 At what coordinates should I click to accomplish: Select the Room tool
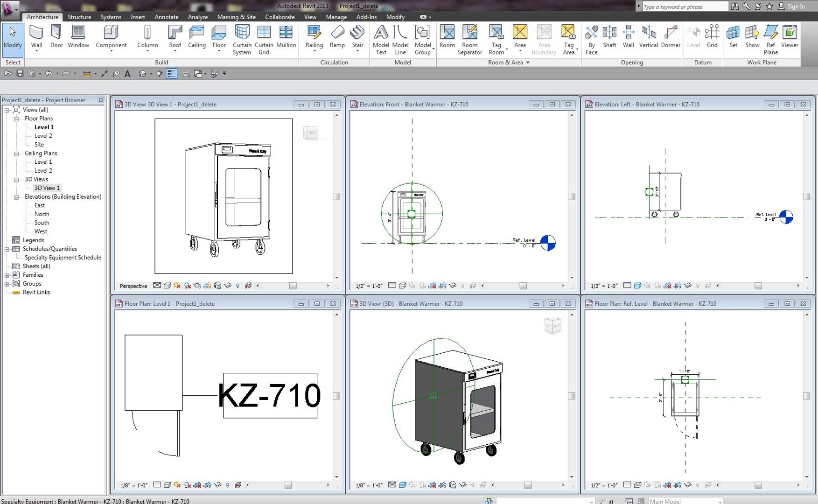(x=447, y=37)
